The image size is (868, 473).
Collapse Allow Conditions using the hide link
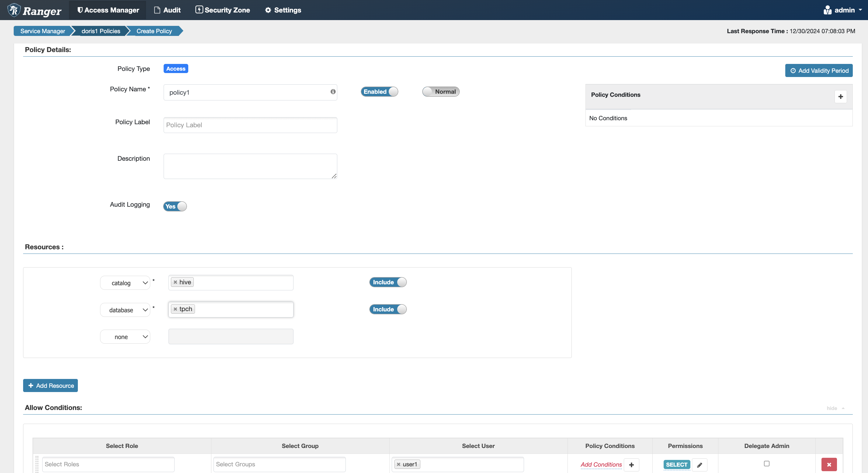[832, 408]
